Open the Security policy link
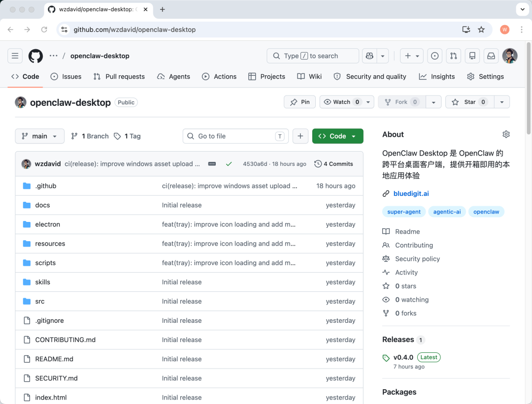The height and width of the screenshot is (404, 532). pyautogui.click(x=417, y=259)
